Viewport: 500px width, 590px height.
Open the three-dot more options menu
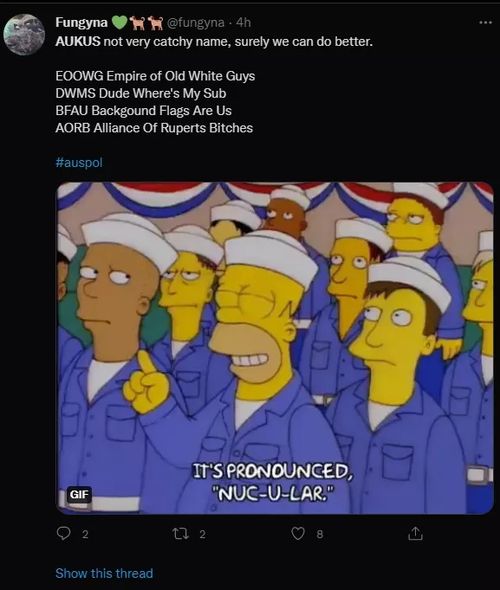coord(485,23)
